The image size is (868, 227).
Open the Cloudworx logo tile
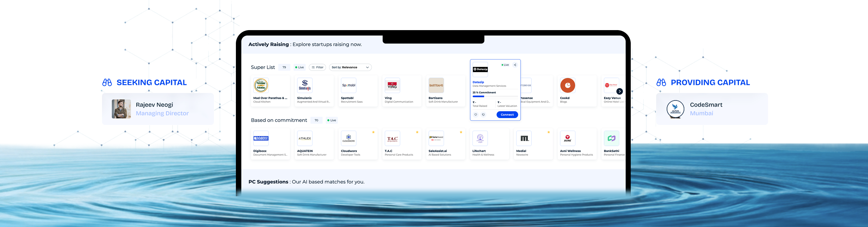[x=348, y=138]
